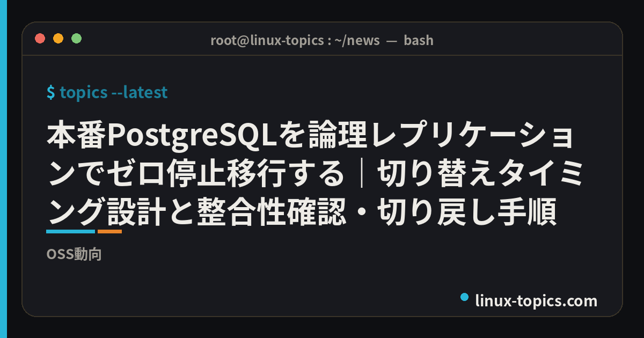Click the orange minimize dot
The image size is (644, 338).
tap(58, 39)
